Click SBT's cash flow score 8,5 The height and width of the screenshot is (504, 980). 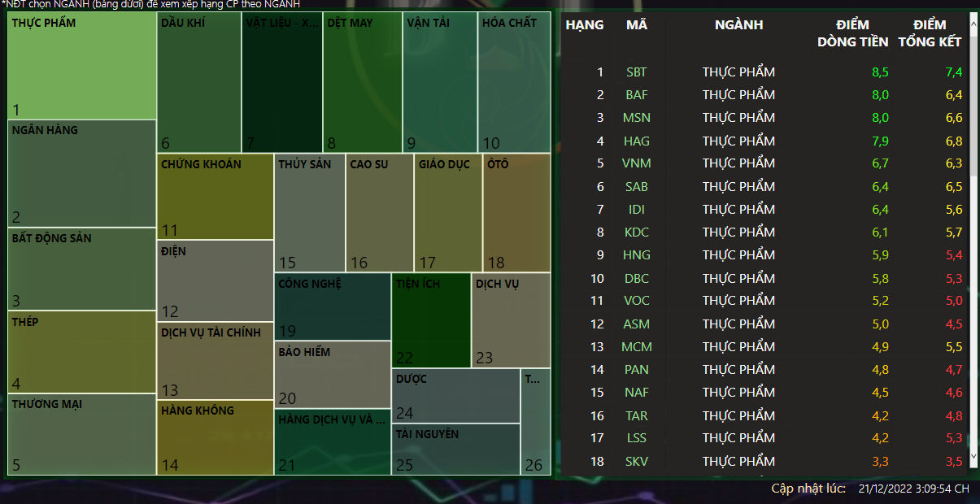click(880, 72)
